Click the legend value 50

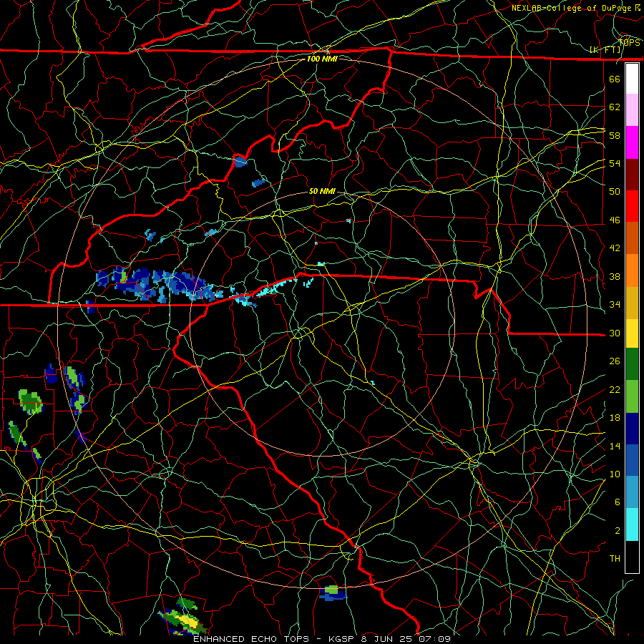pyautogui.click(x=615, y=191)
